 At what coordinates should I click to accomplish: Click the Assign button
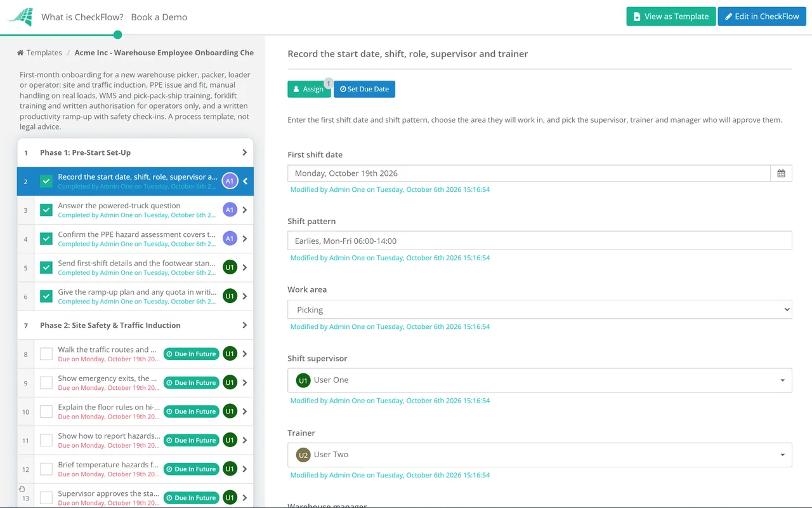pyautogui.click(x=309, y=89)
